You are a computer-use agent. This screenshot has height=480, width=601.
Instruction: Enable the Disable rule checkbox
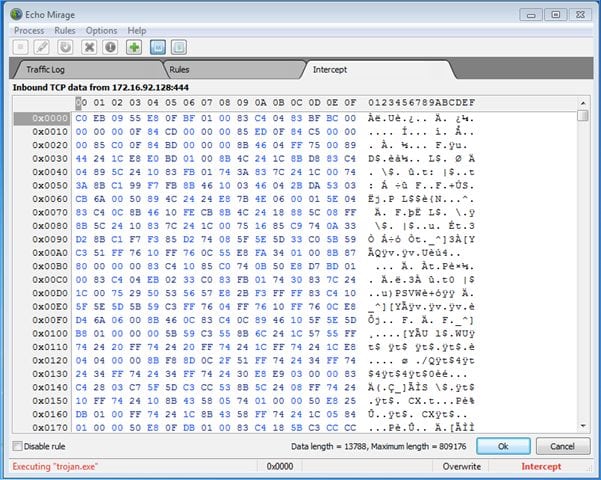click(x=17, y=446)
